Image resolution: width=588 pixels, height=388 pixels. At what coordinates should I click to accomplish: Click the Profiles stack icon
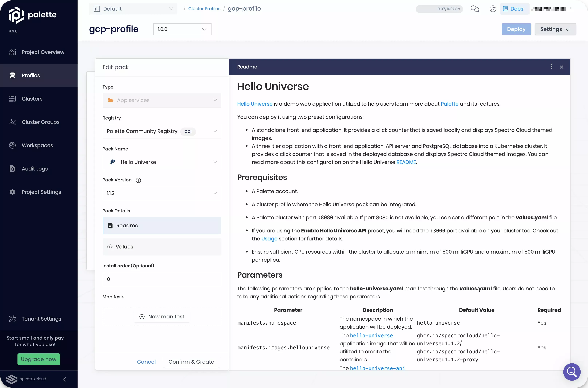(12, 75)
